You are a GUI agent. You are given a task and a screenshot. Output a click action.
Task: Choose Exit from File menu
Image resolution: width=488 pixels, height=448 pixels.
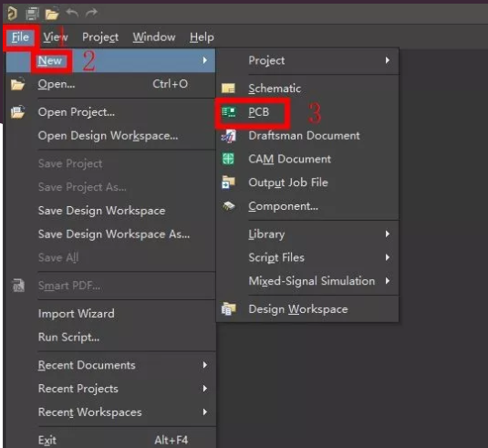coord(110,440)
